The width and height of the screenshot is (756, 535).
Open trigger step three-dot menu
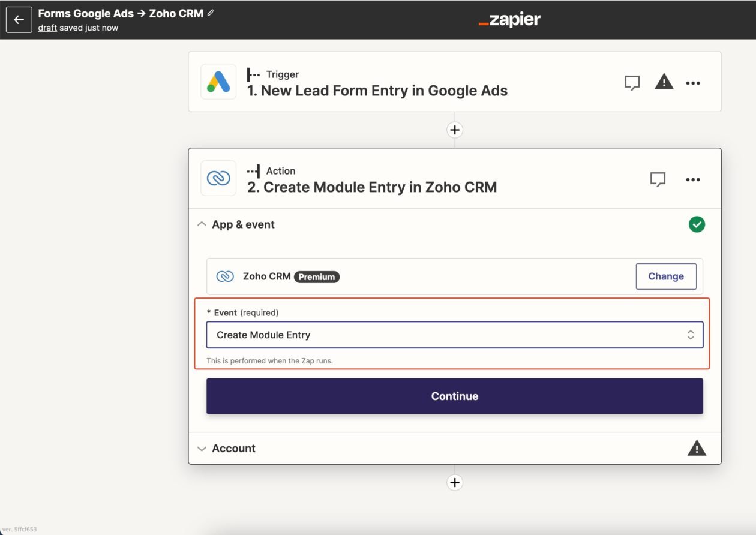[x=693, y=83]
